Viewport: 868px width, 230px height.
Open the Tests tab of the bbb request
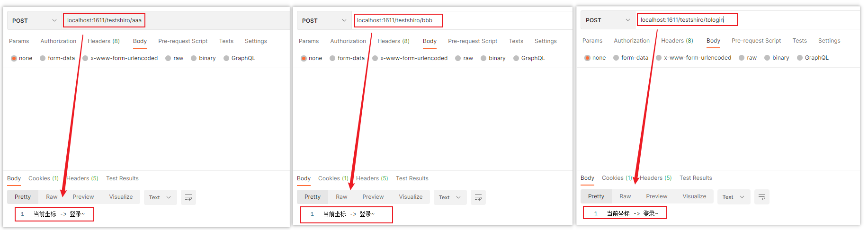coord(516,41)
